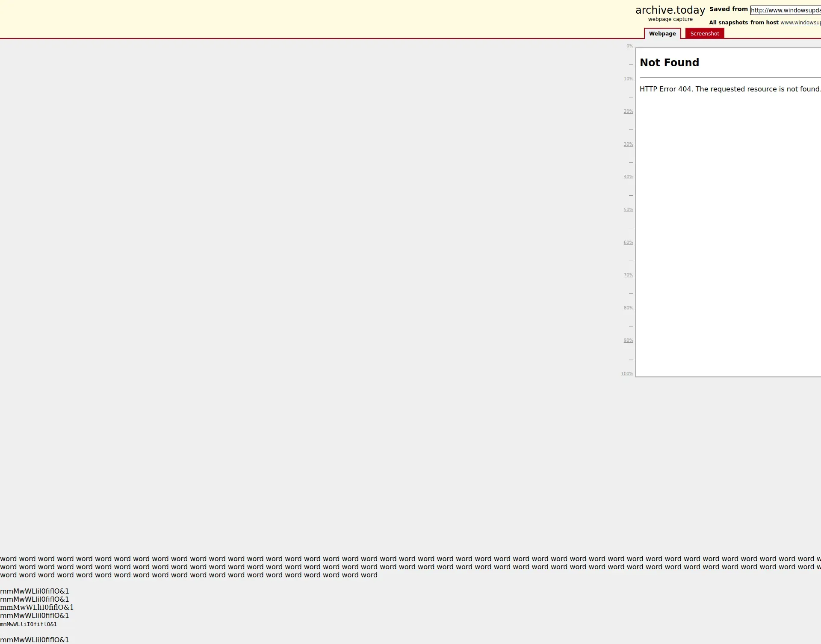The image size is (821, 644).
Task: Go to the 80% page marker
Action: (x=628, y=308)
